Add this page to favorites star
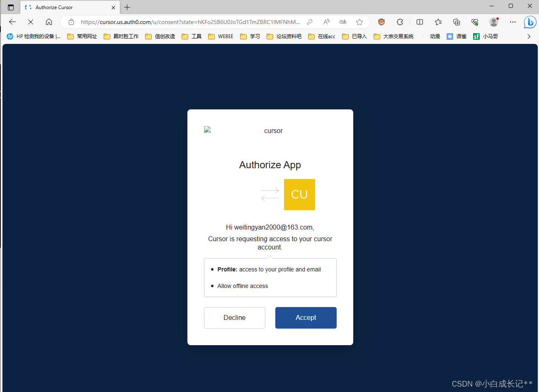This screenshot has width=539, height=392. point(359,22)
